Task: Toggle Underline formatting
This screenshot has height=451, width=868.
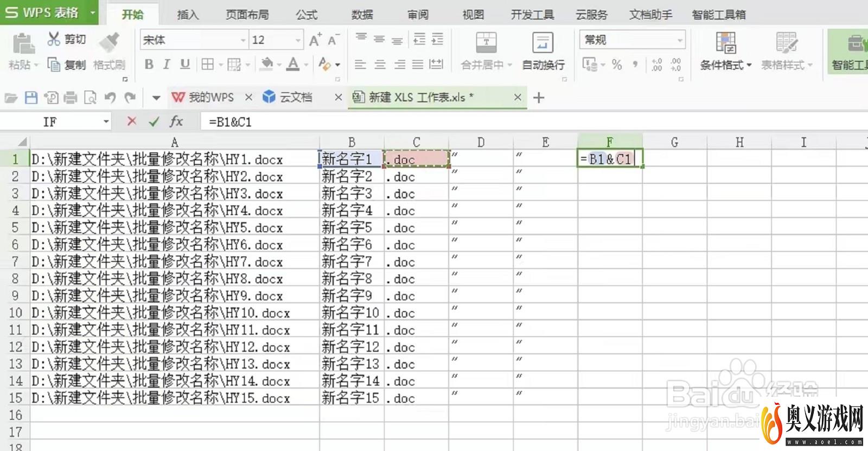Action: pyautogui.click(x=185, y=65)
